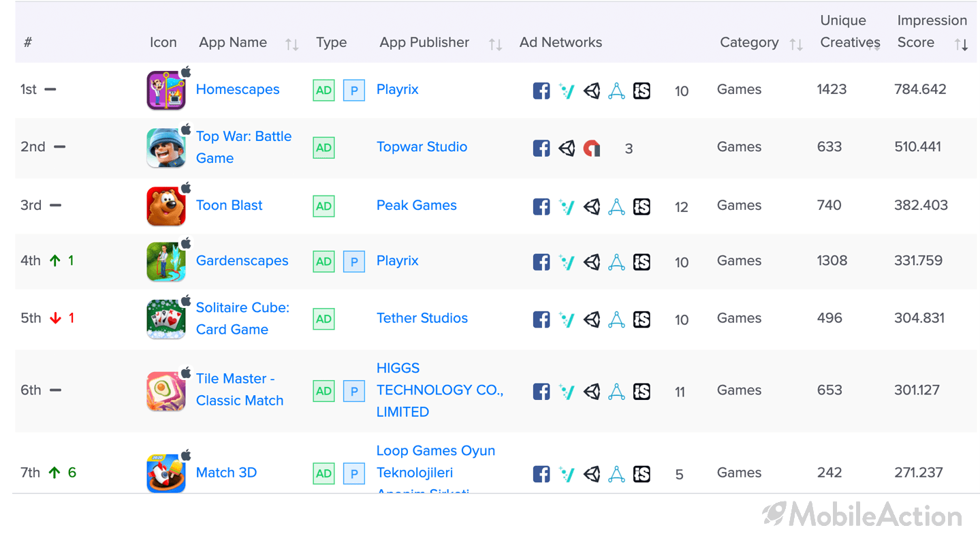
Task: Click network count 11 in Tile Master row
Action: coord(680,392)
